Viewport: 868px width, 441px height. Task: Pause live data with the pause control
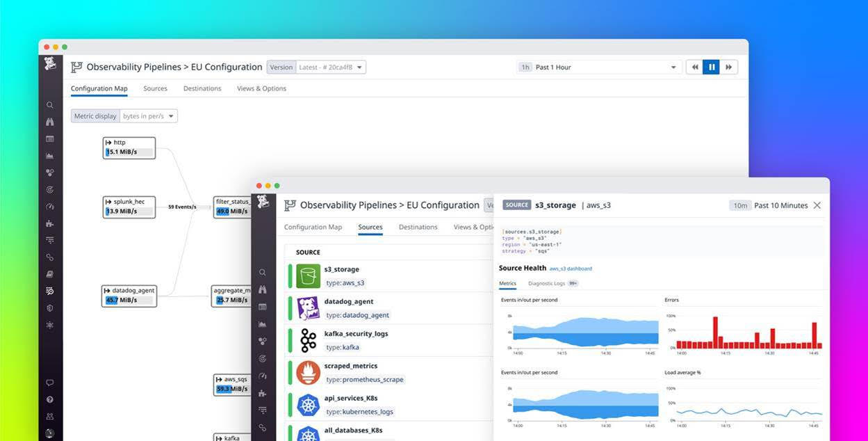coord(711,67)
